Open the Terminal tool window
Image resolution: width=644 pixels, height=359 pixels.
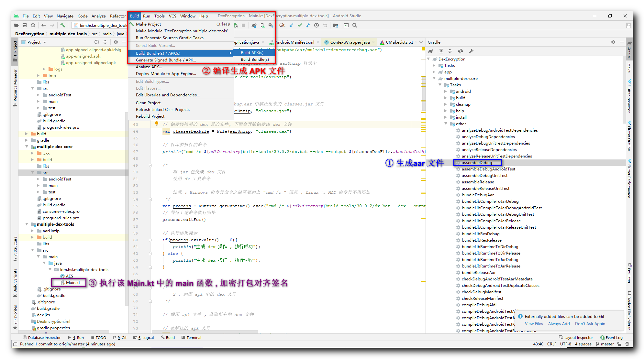(x=191, y=338)
